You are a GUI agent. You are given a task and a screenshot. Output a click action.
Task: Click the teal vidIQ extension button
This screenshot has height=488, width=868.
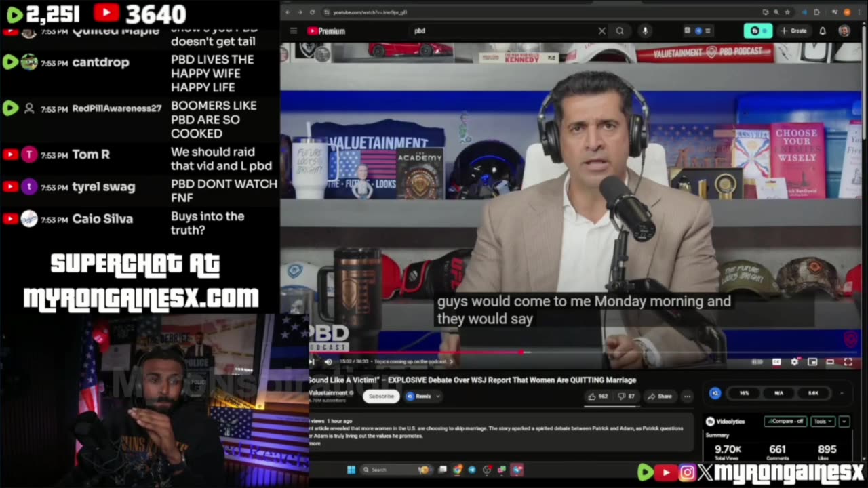click(x=759, y=30)
